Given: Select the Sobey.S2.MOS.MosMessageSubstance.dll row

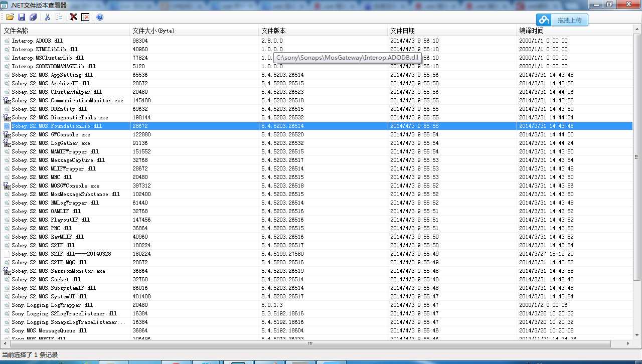Looking at the screenshot, I should pos(316,194).
